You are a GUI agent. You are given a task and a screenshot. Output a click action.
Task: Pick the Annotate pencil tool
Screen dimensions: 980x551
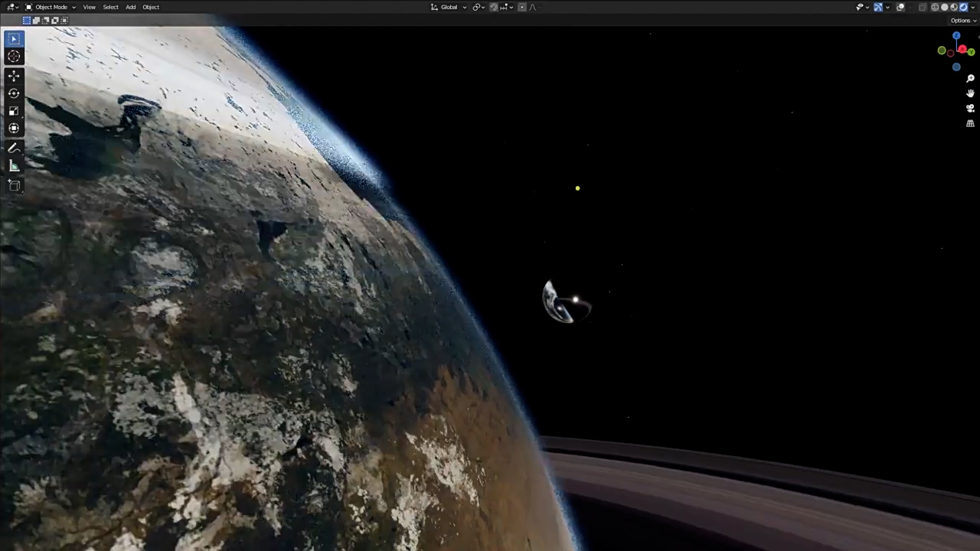14,148
